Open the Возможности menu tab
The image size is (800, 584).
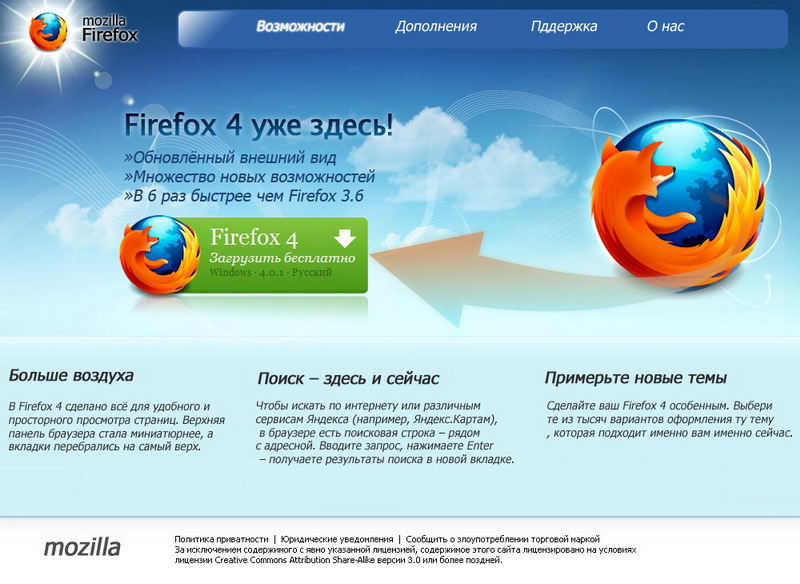click(x=301, y=27)
